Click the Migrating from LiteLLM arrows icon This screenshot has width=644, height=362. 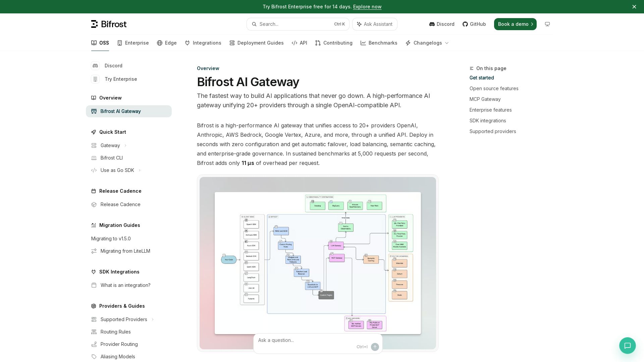click(94, 251)
